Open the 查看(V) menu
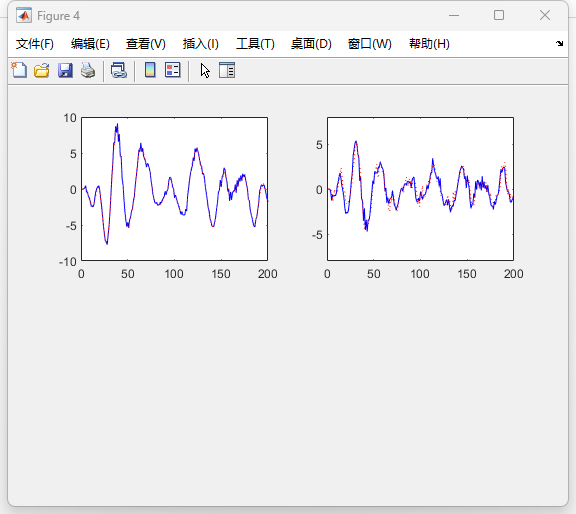 pos(145,44)
